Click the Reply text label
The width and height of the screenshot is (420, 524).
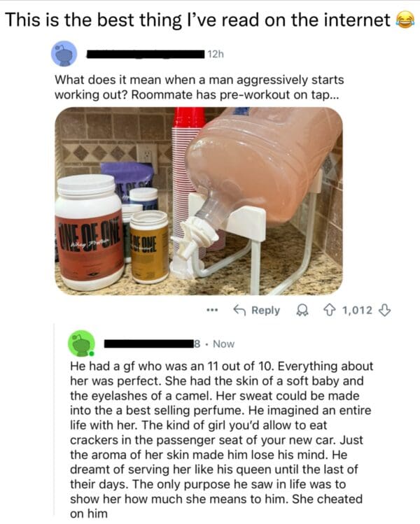(x=265, y=311)
